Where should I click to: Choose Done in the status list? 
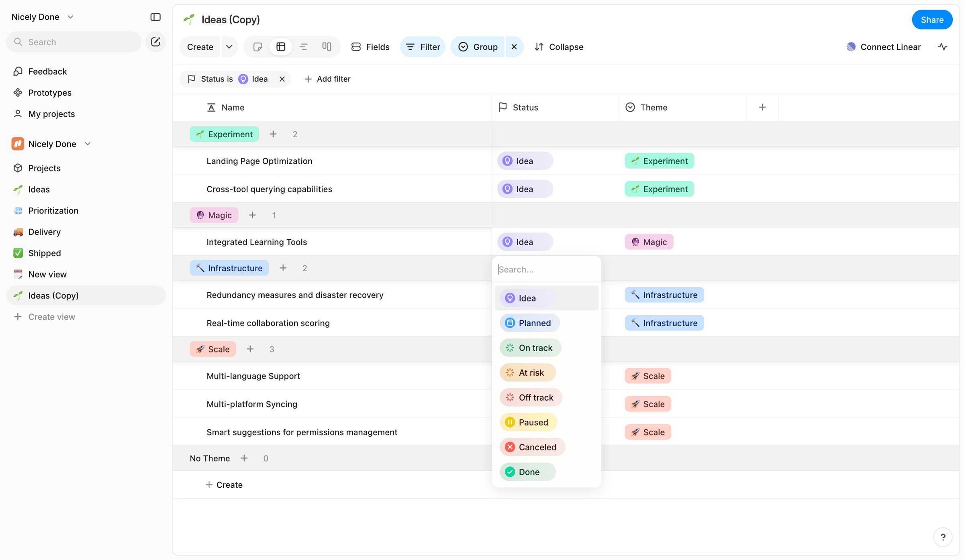527,472
